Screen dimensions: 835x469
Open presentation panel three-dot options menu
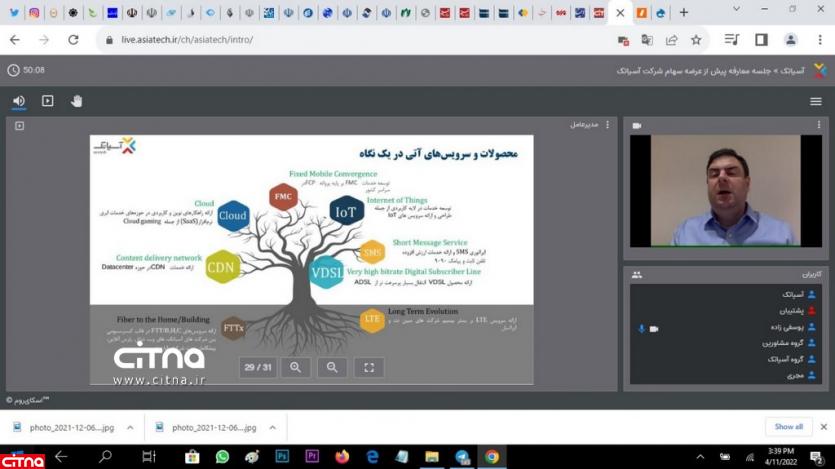pyautogui.click(x=607, y=125)
